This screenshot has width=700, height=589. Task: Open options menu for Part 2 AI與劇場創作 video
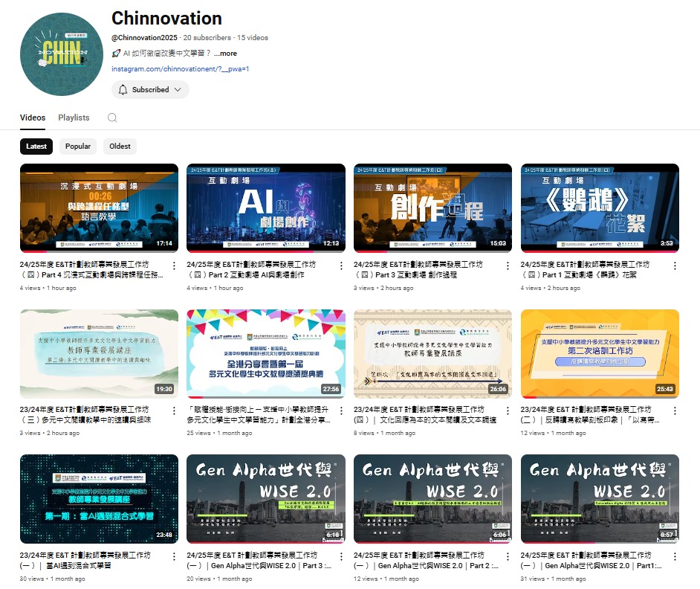pyautogui.click(x=341, y=265)
